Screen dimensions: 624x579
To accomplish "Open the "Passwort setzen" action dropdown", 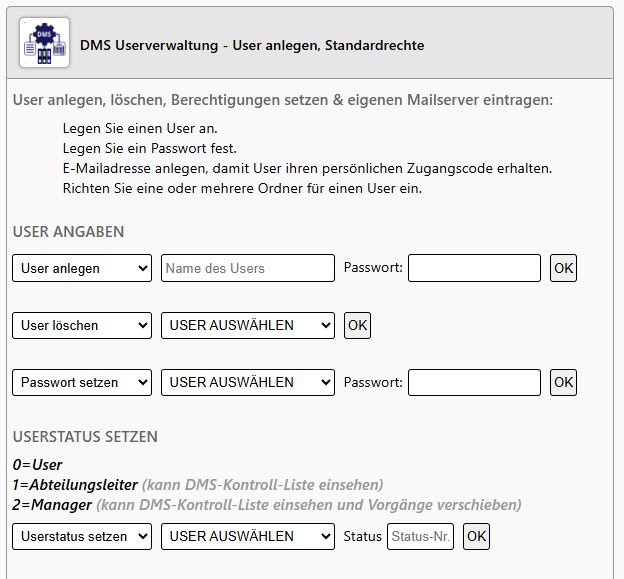I will pyautogui.click(x=82, y=382).
